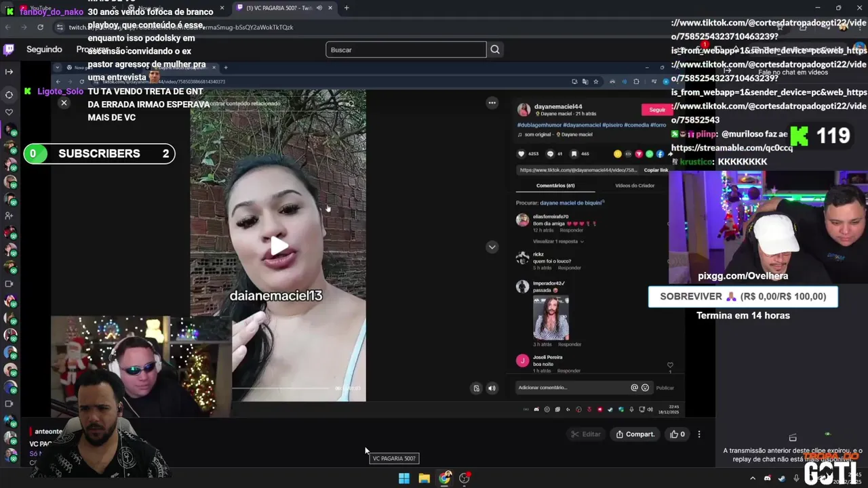Show hidden tray icons chevron
Image resolution: width=868 pixels, height=488 pixels.
point(753,479)
